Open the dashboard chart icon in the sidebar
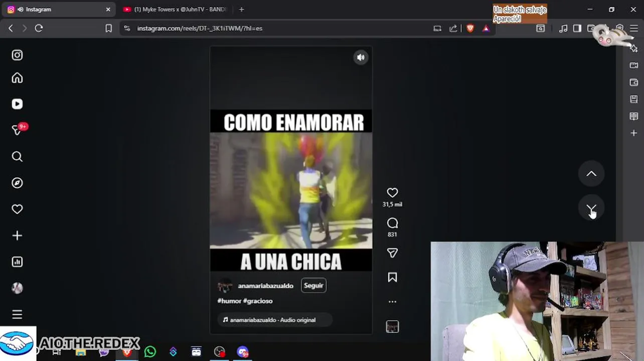The width and height of the screenshot is (644, 361). pos(17,262)
